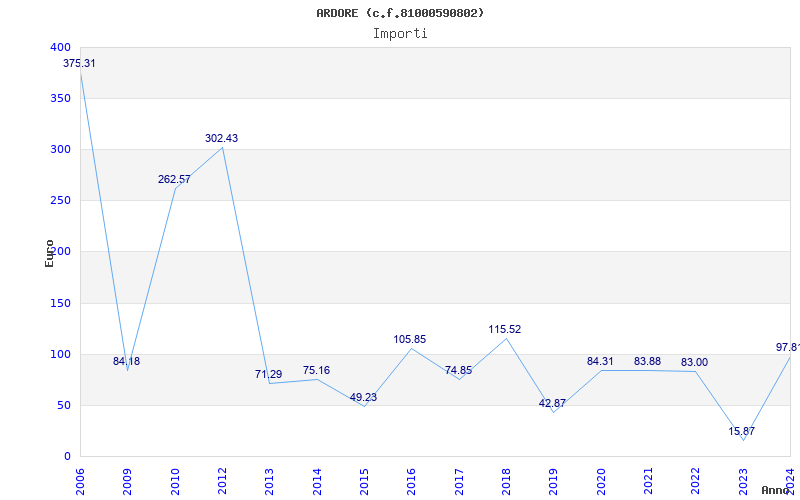Click the 400 y-axis tick label

tap(60, 47)
